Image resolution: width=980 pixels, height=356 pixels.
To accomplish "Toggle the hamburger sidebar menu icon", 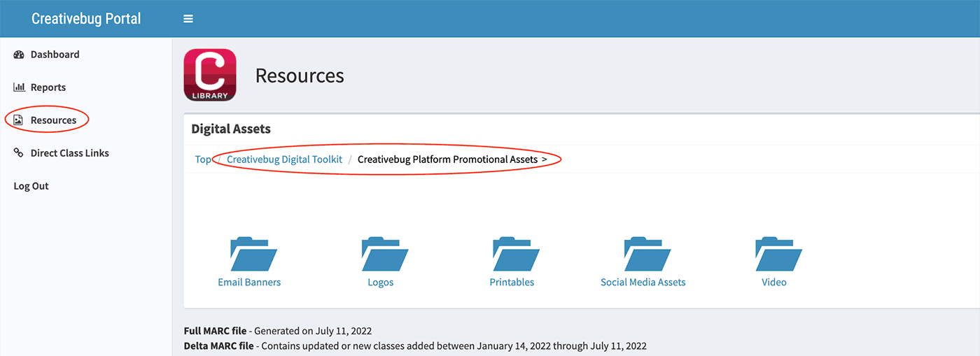I will coord(188,19).
